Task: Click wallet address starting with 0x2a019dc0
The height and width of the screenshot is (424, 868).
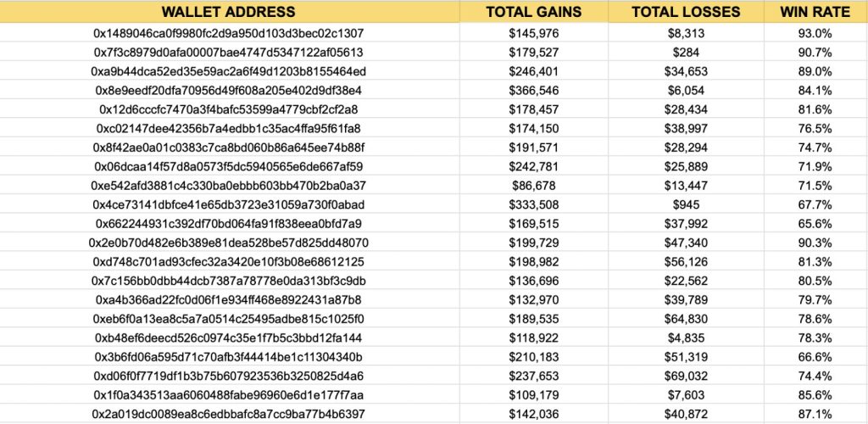Action: click(x=229, y=414)
